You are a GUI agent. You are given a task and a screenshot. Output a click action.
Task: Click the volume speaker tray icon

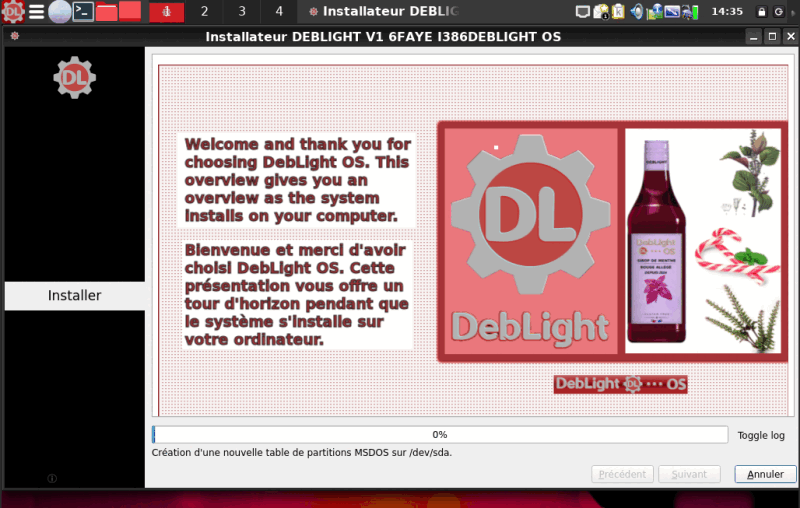click(x=636, y=12)
